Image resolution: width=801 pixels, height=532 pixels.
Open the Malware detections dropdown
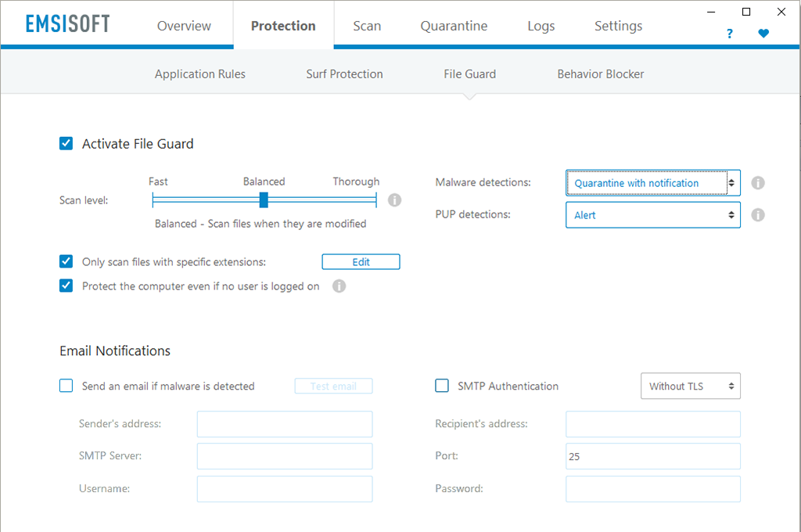coord(652,183)
